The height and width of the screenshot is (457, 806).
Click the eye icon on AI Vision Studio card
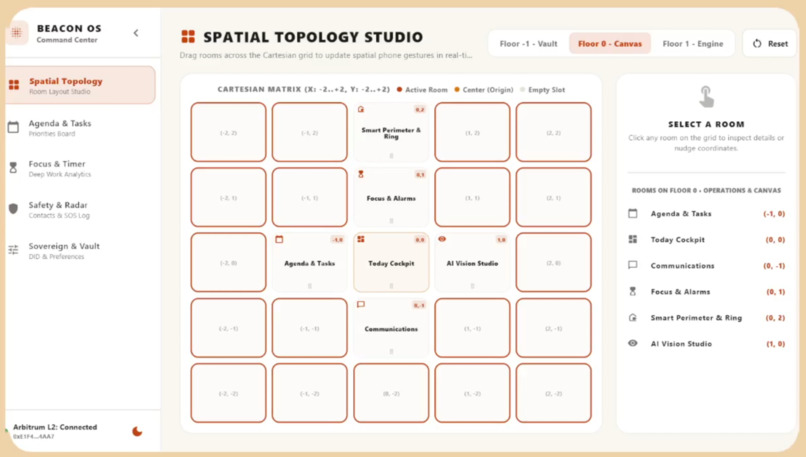(442, 239)
